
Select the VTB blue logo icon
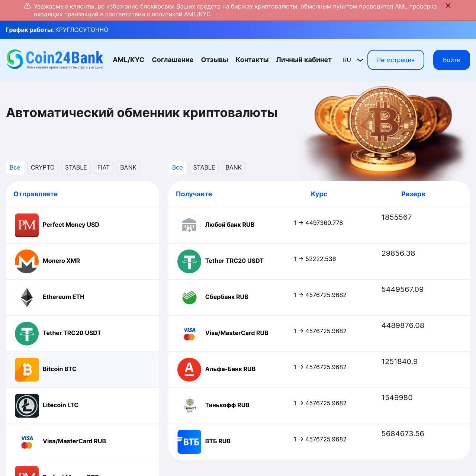pos(189,442)
